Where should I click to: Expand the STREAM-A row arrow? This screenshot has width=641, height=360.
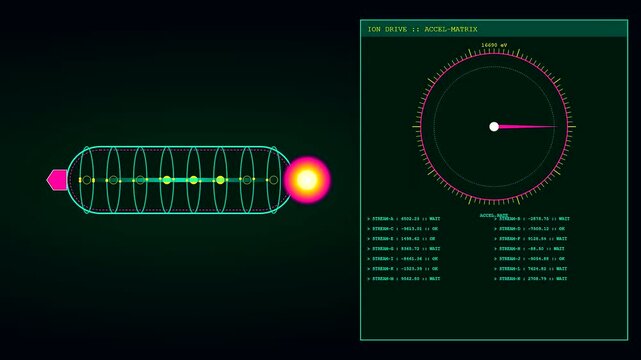pos(369,219)
